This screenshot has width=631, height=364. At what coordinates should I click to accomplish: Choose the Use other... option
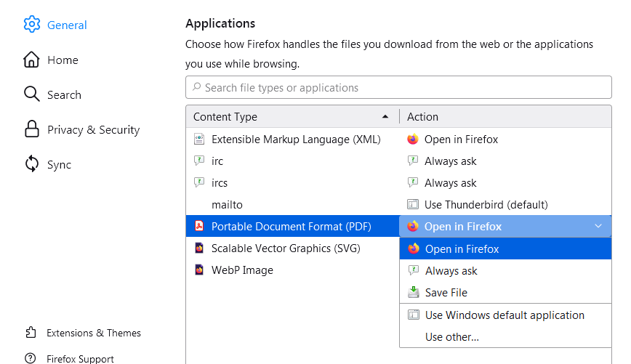[x=451, y=337]
